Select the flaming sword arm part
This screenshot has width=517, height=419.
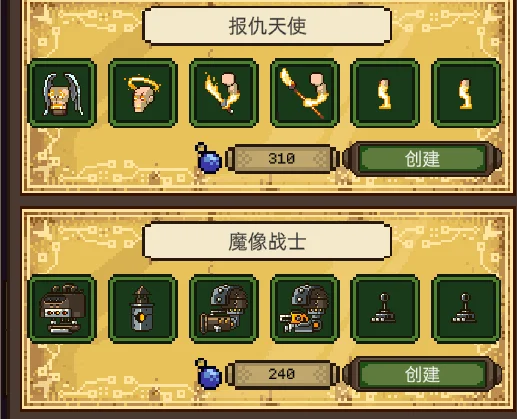tap(224, 93)
